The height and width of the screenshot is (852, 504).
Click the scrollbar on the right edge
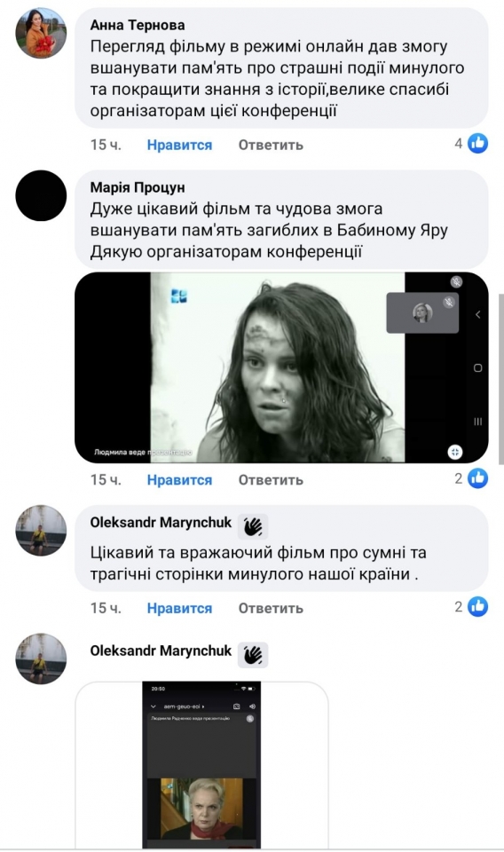(500, 379)
